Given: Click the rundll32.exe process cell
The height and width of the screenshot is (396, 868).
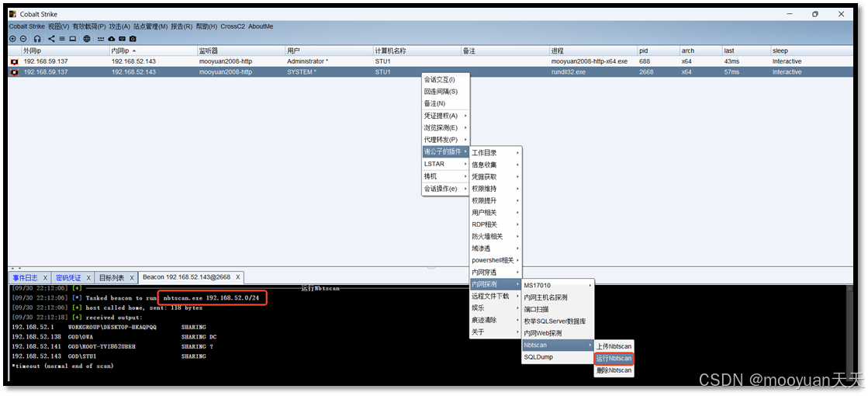Looking at the screenshot, I should click(x=593, y=72).
